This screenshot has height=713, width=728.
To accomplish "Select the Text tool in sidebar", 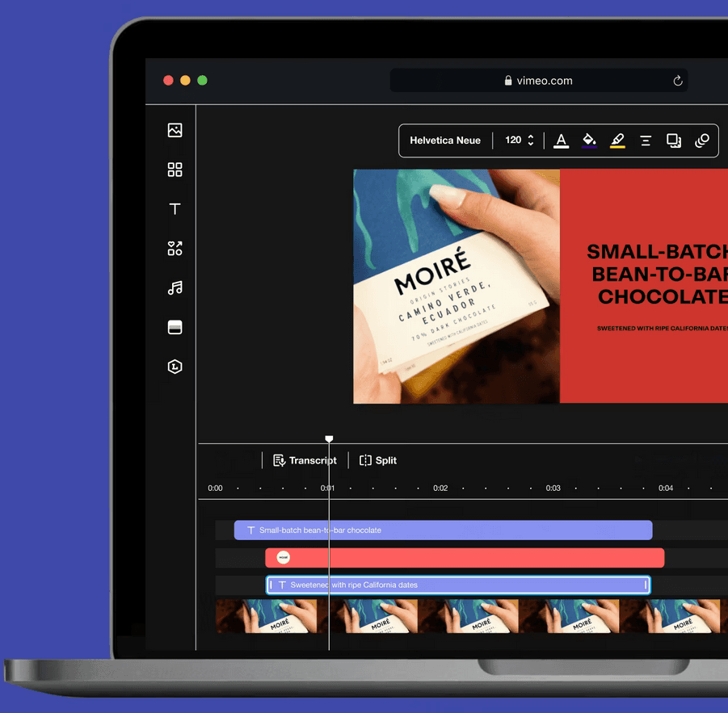I will (x=175, y=209).
